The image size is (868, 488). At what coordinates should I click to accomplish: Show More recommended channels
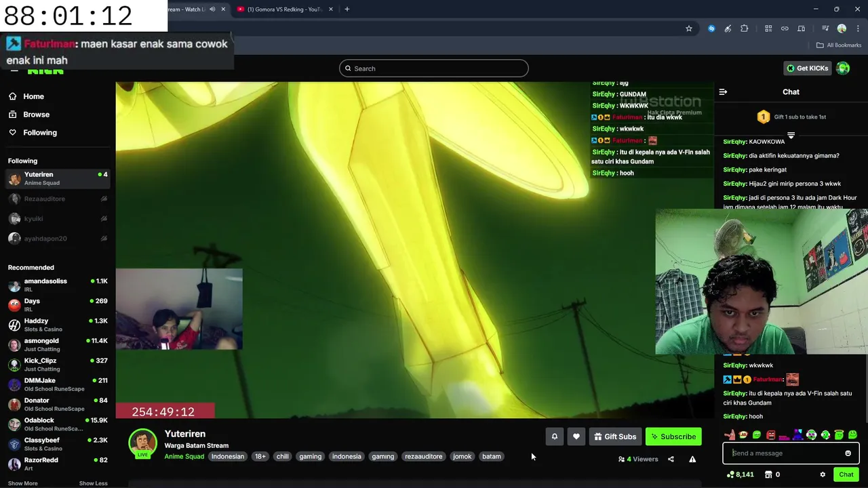coord(22,483)
